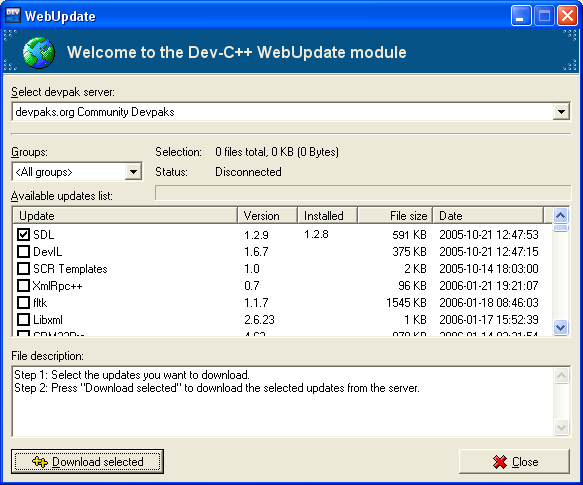
Task: Click the file description scroll up arrow
Action: click(561, 376)
